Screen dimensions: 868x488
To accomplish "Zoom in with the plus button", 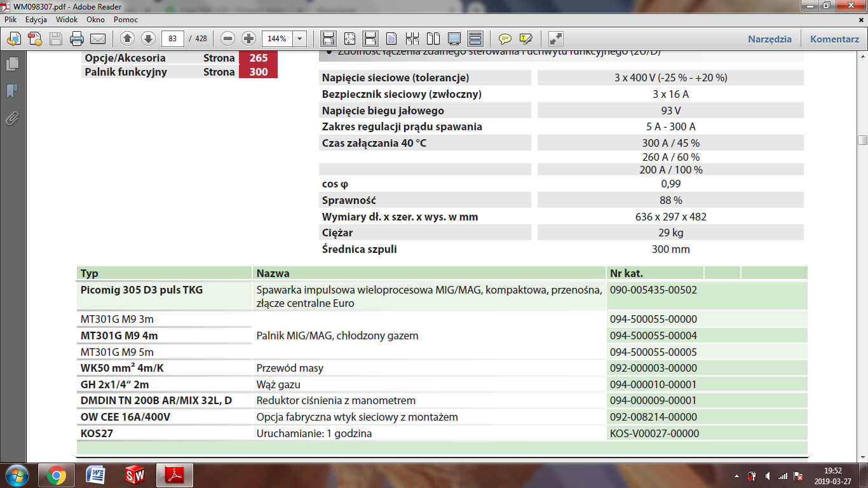I will coord(248,39).
